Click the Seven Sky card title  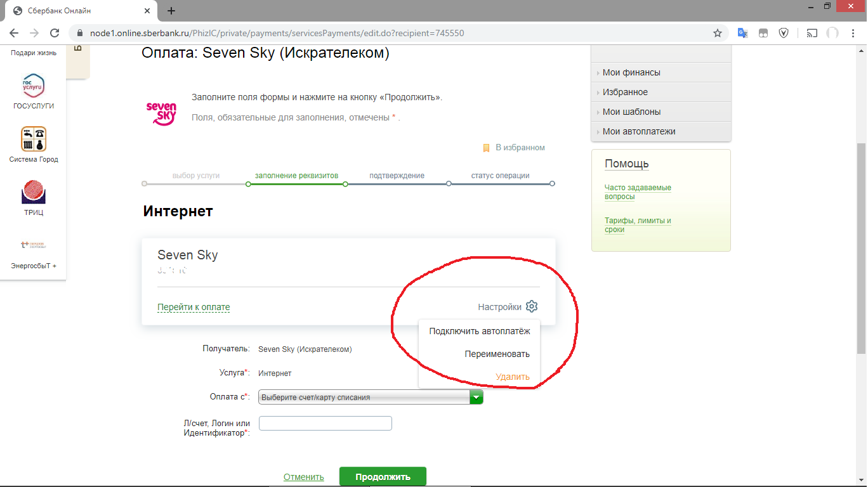click(x=188, y=255)
